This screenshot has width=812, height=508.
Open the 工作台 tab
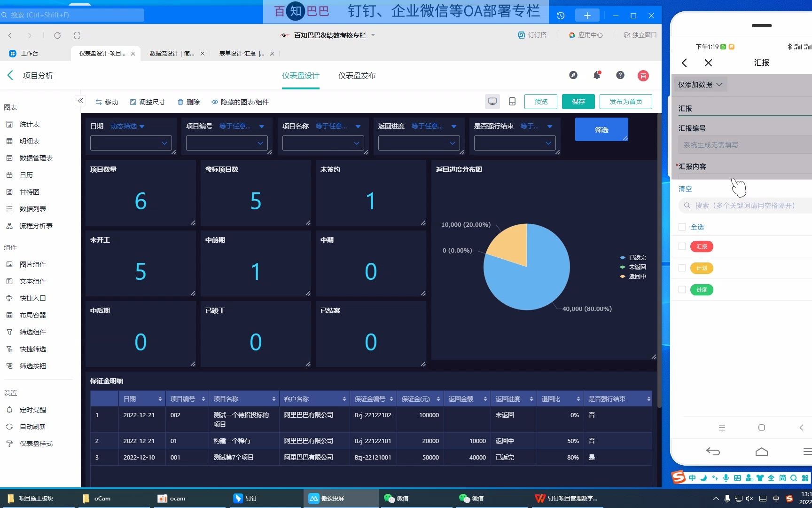point(24,54)
